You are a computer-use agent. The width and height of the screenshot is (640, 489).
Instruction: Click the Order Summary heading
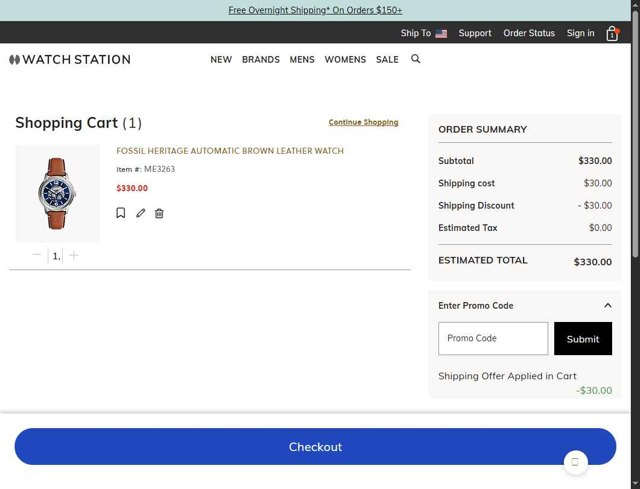482,129
